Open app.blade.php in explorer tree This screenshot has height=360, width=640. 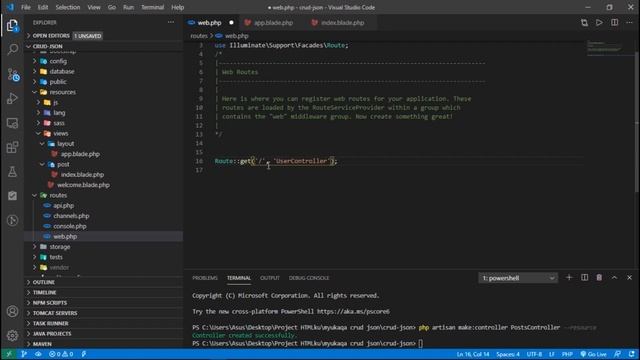pos(80,154)
